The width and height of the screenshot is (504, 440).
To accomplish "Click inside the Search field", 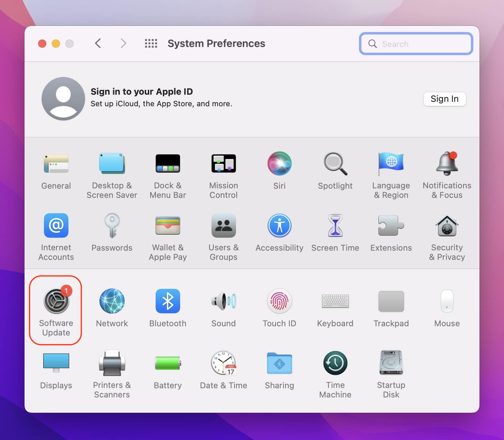I will tap(415, 44).
